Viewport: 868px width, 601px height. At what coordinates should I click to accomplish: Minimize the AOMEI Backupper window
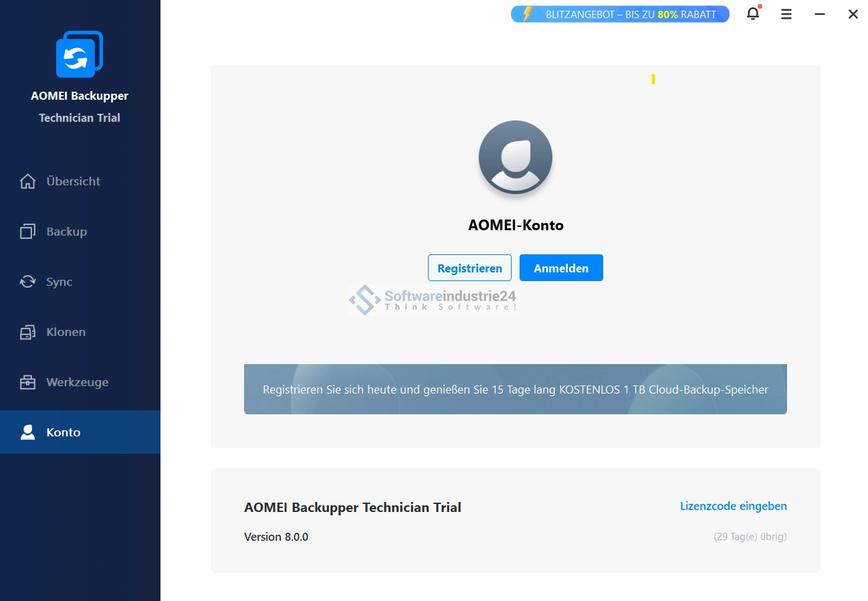[820, 14]
